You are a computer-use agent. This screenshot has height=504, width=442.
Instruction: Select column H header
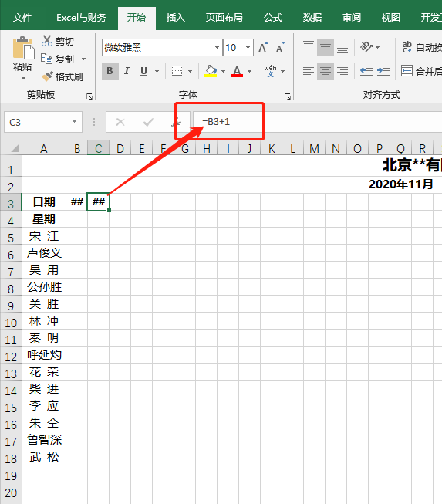tap(207, 148)
